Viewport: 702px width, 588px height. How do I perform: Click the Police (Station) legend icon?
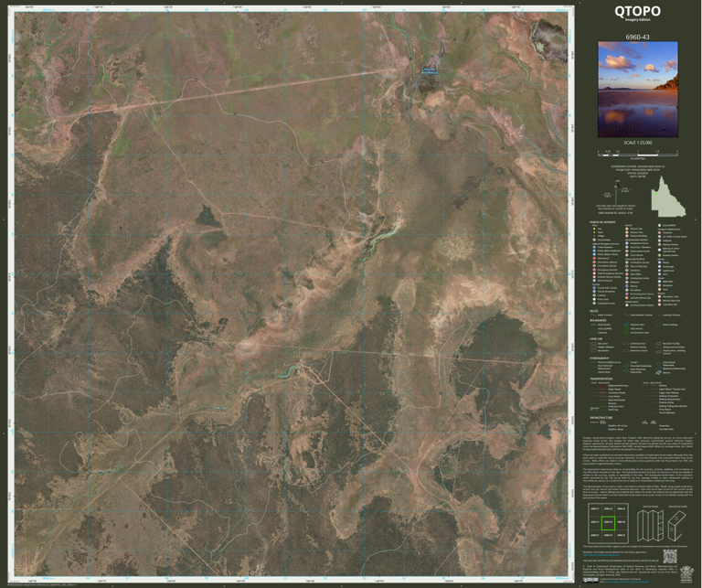click(594, 247)
